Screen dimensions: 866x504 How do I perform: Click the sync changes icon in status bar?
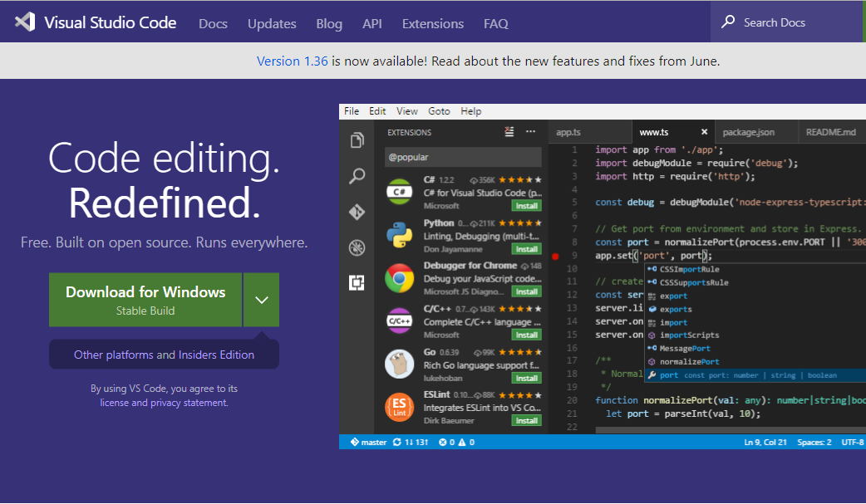[x=396, y=443]
